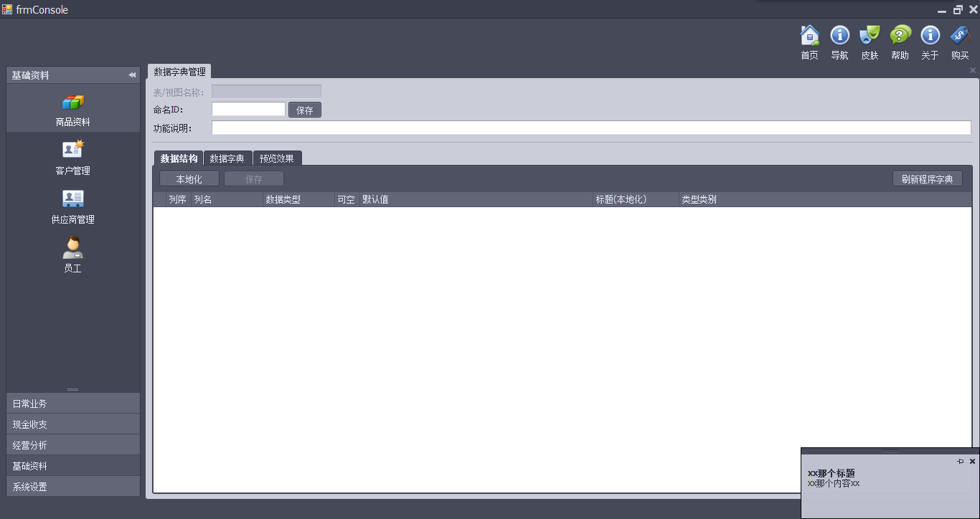Close the xx那个标题 notification popup
The height and width of the screenshot is (519, 980).
point(972,462)
